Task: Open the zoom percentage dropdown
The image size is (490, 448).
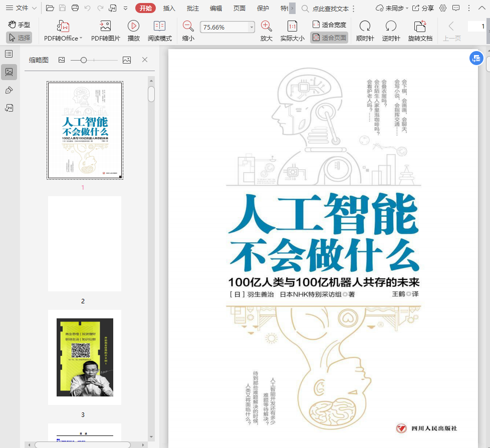Action: point(251,28)
